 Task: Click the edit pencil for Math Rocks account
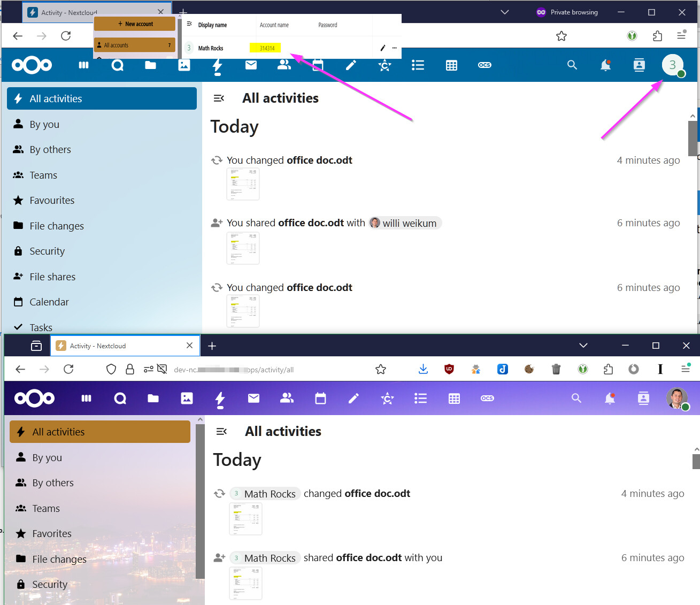pyautogui.click(x=382, y=48)
